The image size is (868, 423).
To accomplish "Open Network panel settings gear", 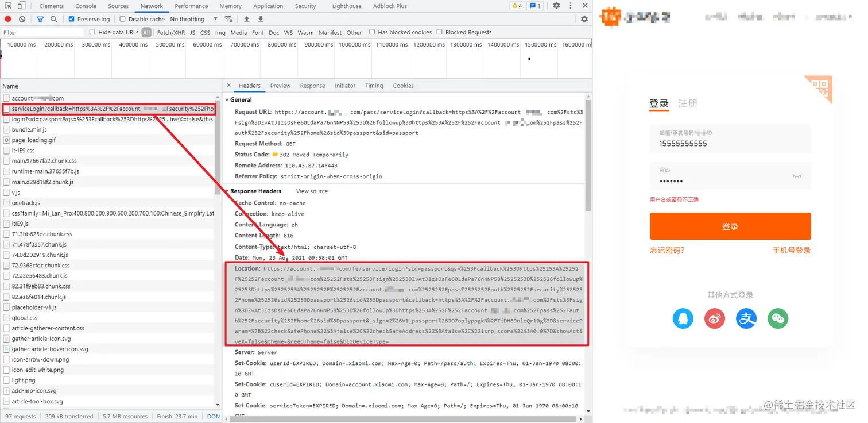I will click(x=584, y=19).
